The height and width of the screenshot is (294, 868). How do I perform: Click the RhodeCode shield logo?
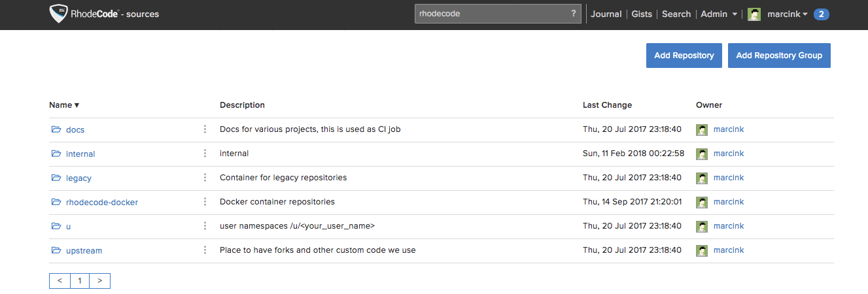tap(60, 14)
